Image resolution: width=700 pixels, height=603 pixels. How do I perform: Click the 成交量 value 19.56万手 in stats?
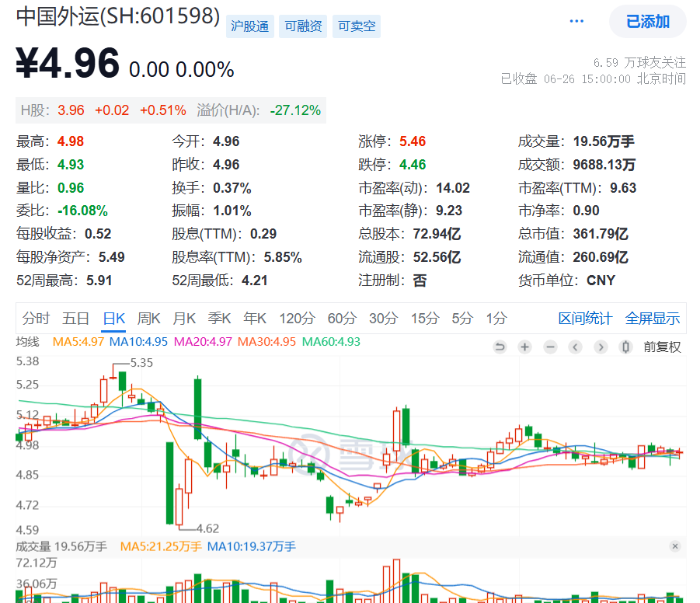(x=604, y=141)
